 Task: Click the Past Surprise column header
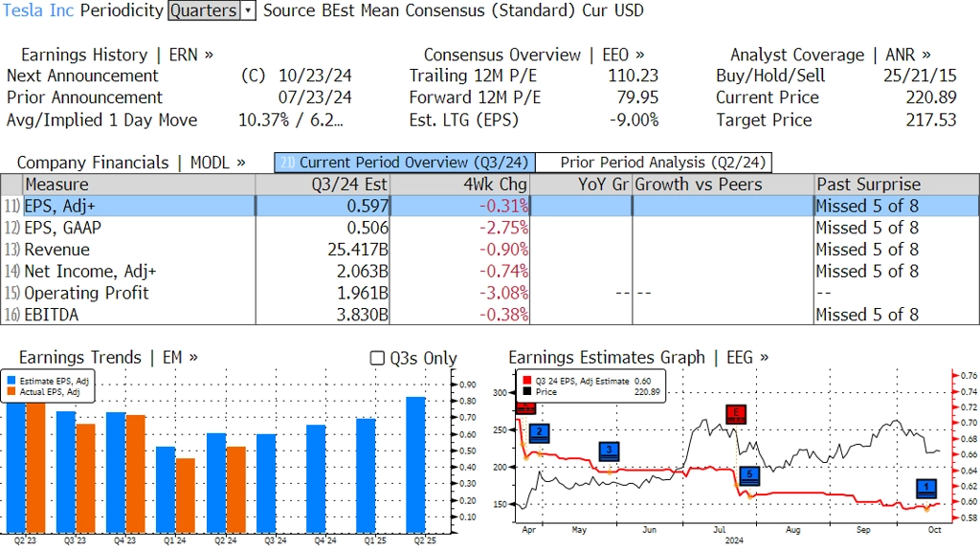click(x=897, y=185)
